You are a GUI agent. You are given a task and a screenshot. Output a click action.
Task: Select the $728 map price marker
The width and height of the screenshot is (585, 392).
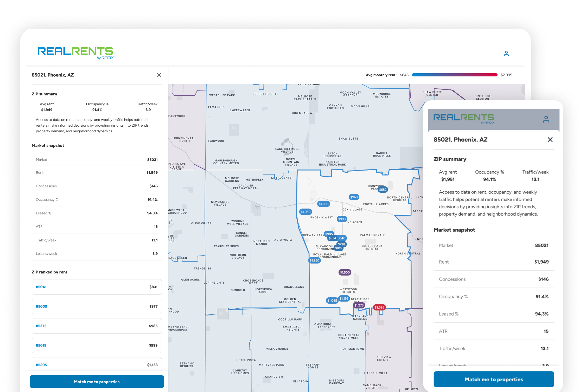click(342, 244)
